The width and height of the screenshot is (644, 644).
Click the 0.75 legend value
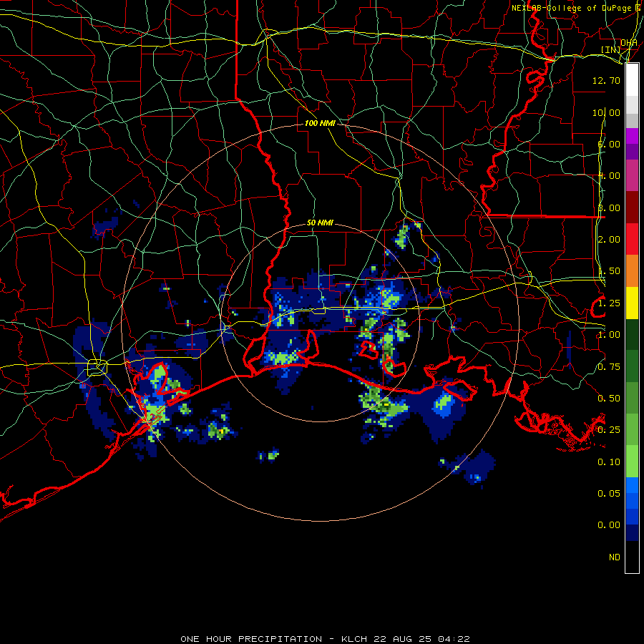pos(609,367)
